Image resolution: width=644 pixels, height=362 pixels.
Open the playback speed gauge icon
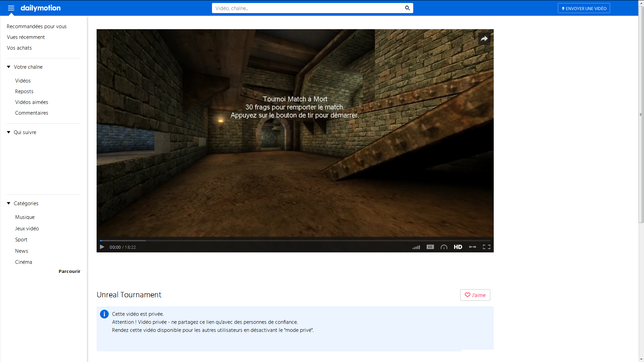[444, 247]
